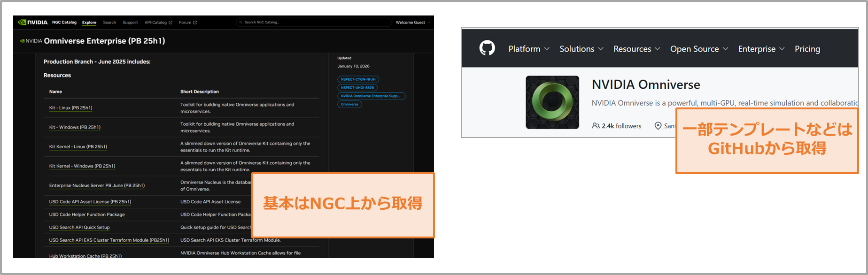Image resolution: width=868 pixels, height=275 pixels.
Task: Click the NVIDIA logo in NGC header
Action: tap(33, 22)
